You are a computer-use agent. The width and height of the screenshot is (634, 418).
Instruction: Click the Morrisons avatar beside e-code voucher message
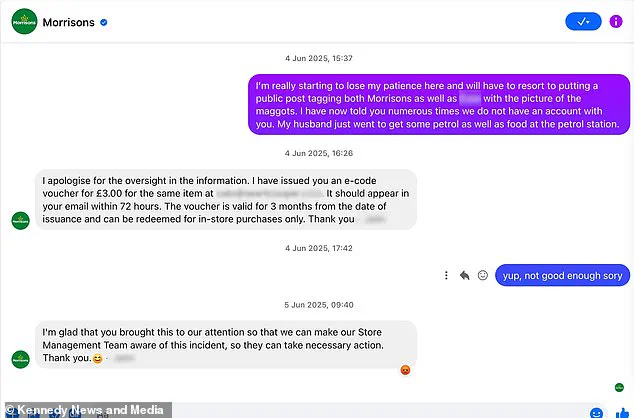click(21, 221)
